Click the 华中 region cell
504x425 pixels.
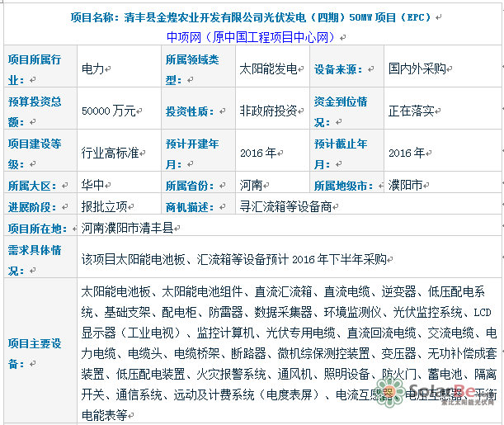coord(93,185)
